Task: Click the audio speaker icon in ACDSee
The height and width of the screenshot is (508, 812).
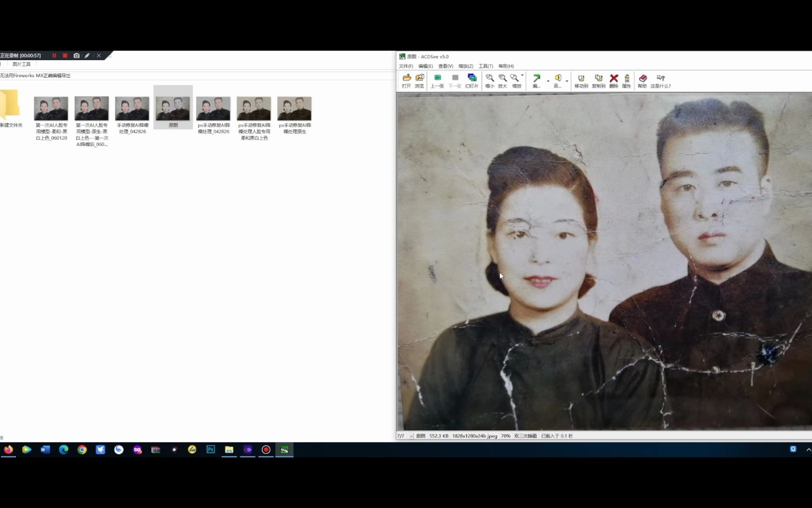Action: click(557, 81)
